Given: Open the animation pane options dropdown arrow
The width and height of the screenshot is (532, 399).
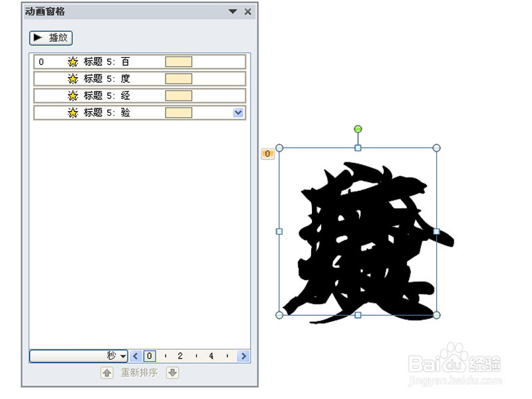Looking at the screenshot, I should (x=233, y=11).
